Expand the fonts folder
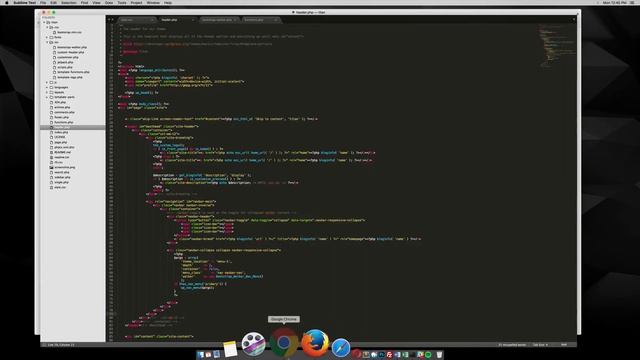The image size is (640, 360). coord(47,37)
